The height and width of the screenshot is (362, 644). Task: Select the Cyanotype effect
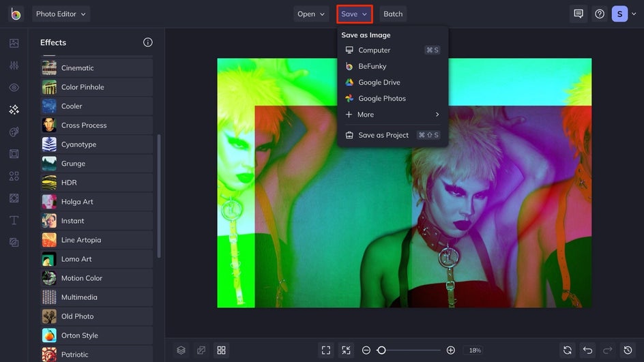(97, 144)
